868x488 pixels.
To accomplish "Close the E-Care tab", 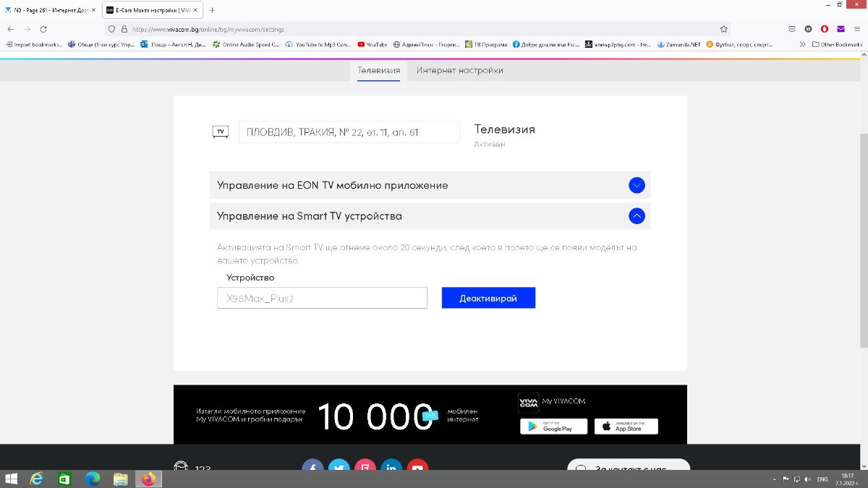I will [195, 10].
